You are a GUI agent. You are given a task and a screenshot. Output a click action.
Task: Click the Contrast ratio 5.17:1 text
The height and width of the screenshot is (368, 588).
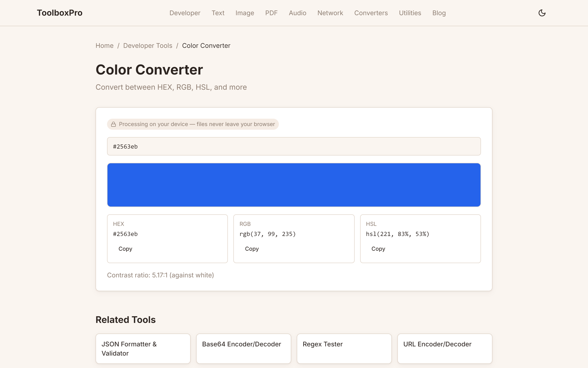click(160, 275)
